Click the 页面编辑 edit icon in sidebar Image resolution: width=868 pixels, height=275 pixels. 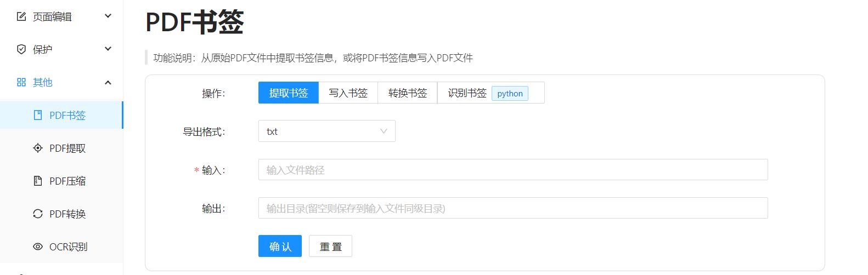(x=21, y=16)
